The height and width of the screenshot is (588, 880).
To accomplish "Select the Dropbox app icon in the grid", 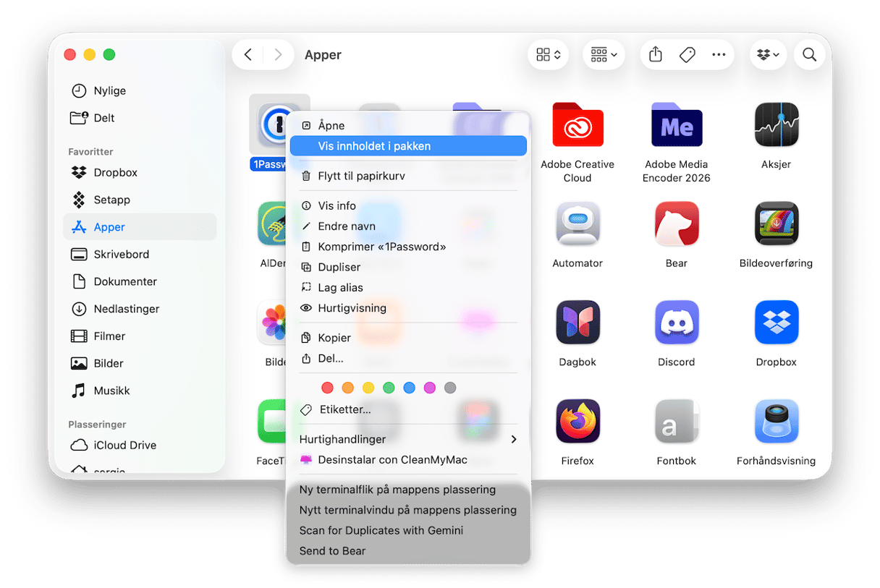I will [776, 323].
